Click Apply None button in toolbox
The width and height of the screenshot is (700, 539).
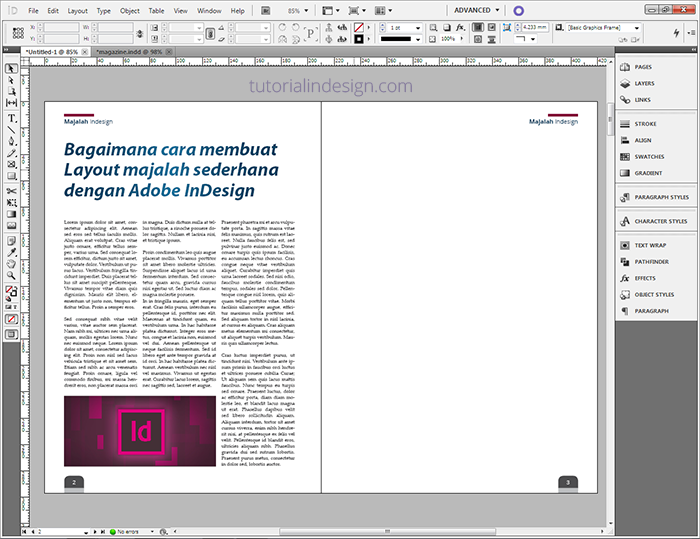coord(12,319)
